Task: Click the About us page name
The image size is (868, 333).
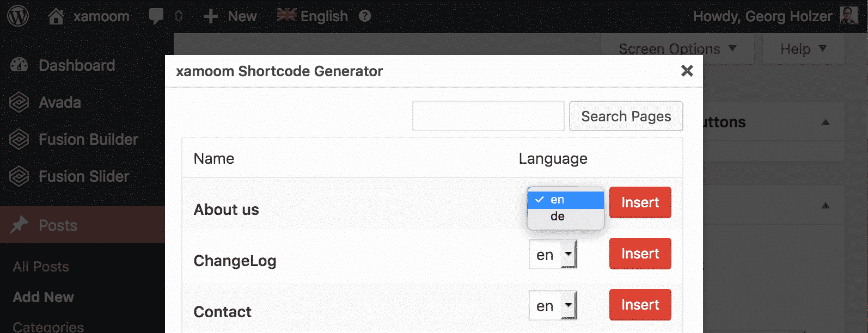Action: [x=227, y=209]
